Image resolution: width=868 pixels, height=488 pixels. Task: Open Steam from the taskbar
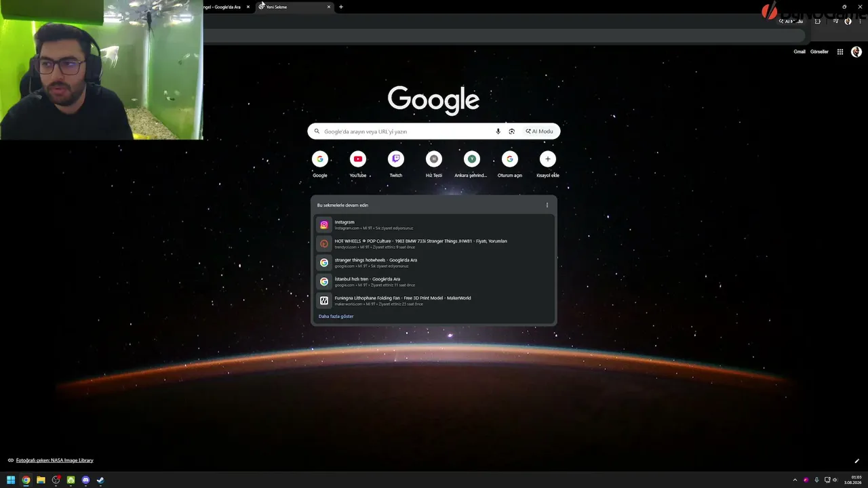[100, 480]
